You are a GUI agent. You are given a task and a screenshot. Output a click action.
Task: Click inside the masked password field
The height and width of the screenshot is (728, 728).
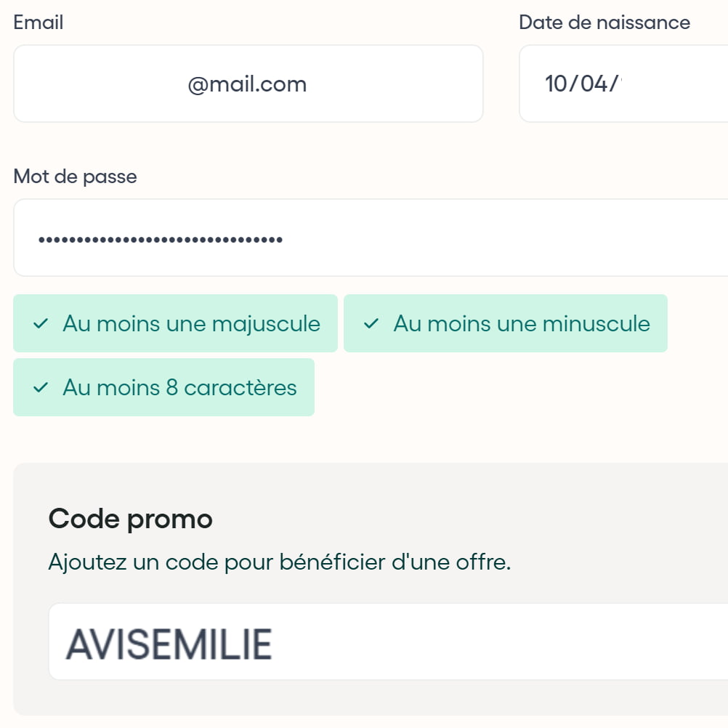pyautogui.click(x=291, y=238)
